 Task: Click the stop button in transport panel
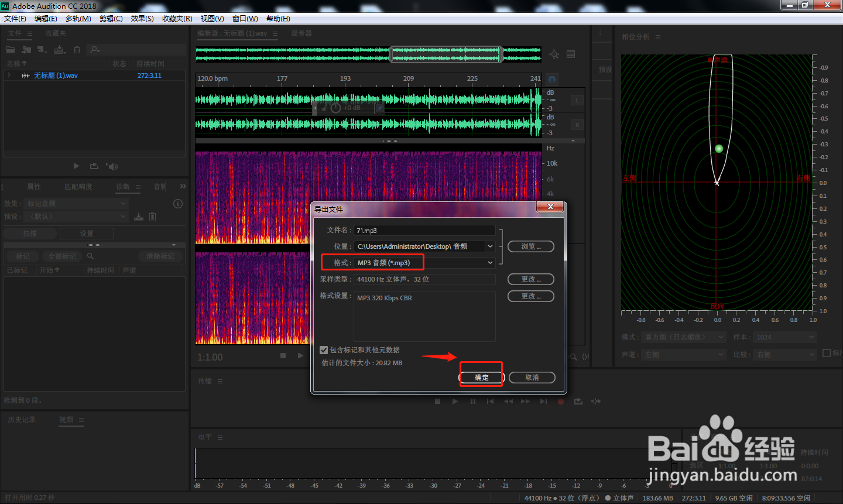(437, 402)
